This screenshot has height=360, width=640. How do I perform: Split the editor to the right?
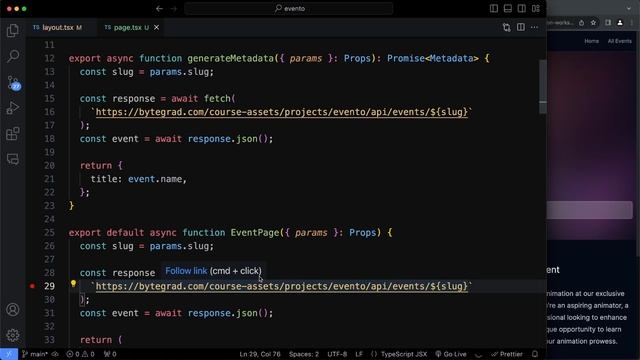pos(521,27)
